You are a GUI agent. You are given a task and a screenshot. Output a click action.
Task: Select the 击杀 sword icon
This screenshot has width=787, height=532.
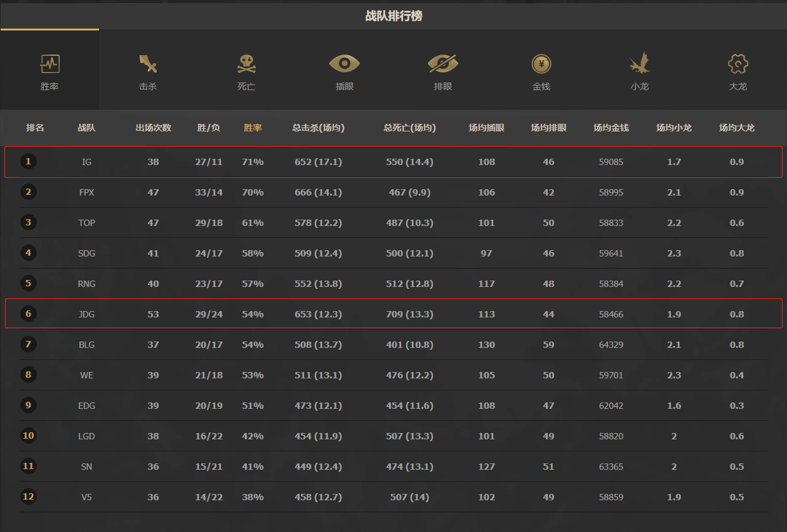pos(148,63)
